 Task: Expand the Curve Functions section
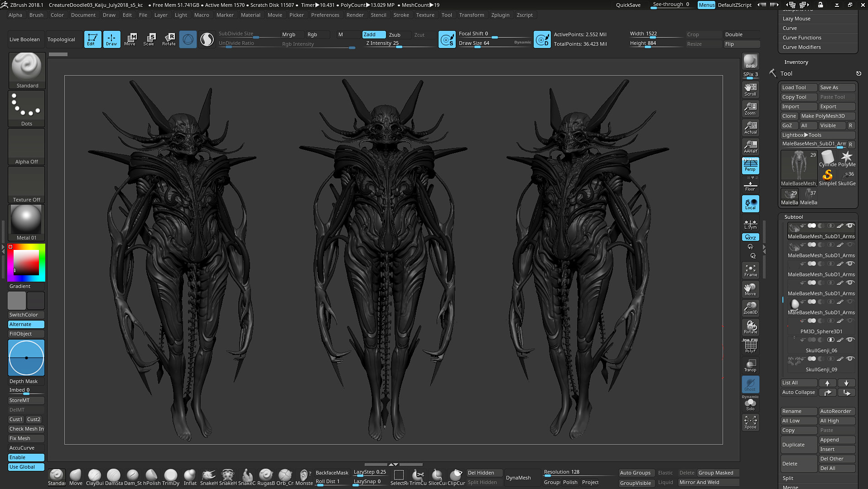tap(802, 38)
